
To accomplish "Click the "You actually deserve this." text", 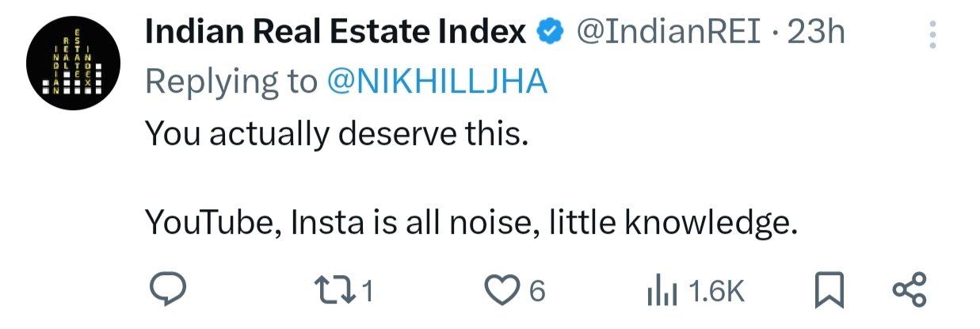I will coord(336,135).
